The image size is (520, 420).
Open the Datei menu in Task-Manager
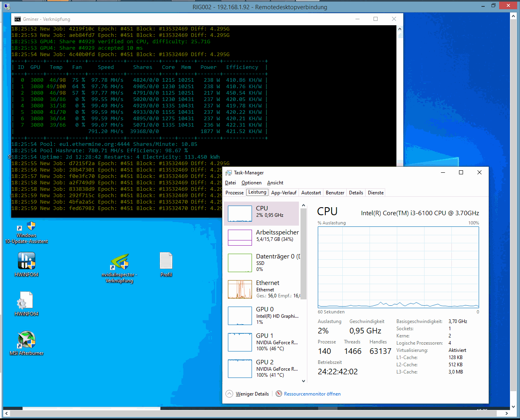click(x=230, y=183)
